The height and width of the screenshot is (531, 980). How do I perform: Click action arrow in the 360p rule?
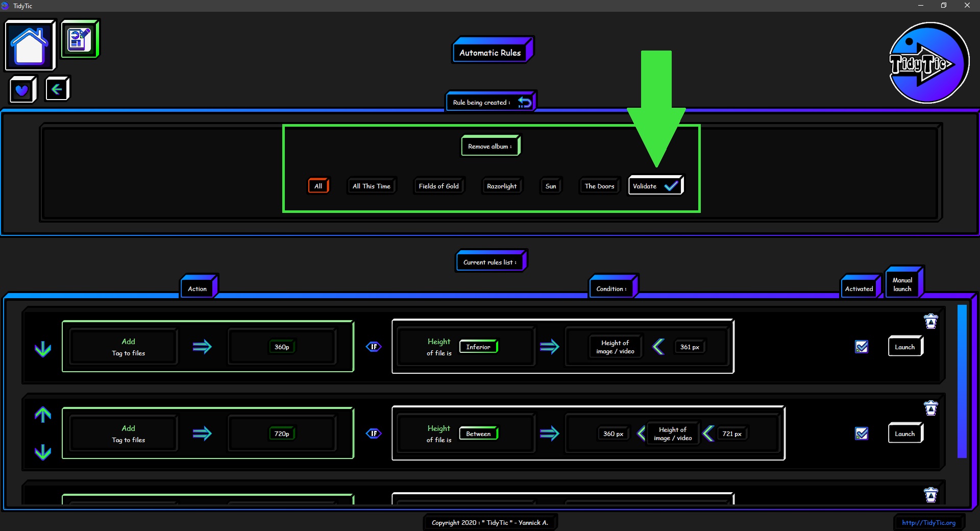202,347
